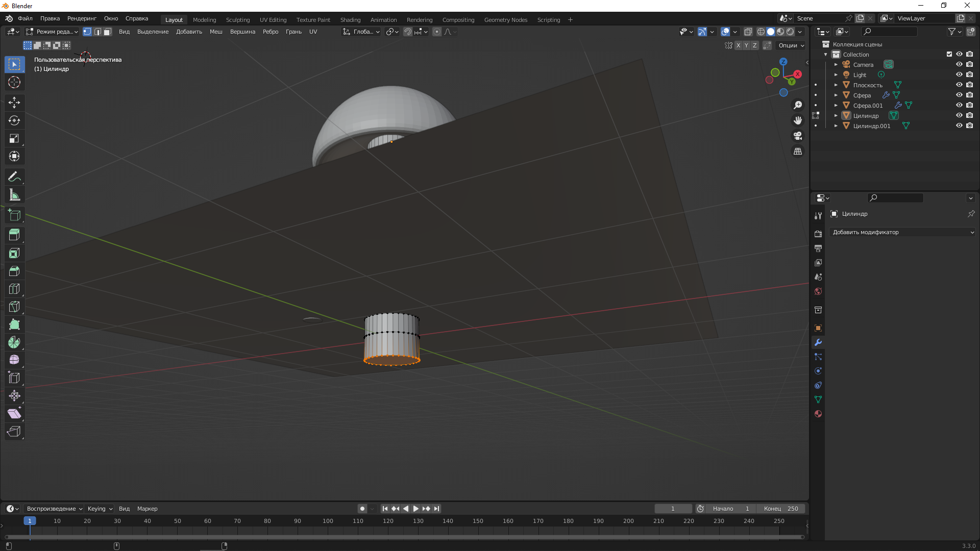Select the Extrude Region tool
Screen dimensions: 980x551
[14, 235]
